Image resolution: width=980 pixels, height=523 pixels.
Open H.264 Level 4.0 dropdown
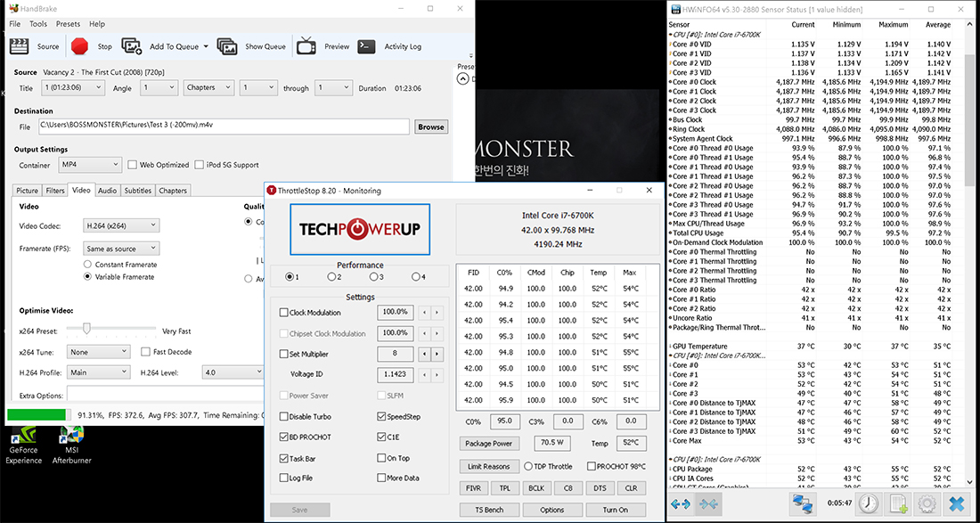click(x=233, y=372)
